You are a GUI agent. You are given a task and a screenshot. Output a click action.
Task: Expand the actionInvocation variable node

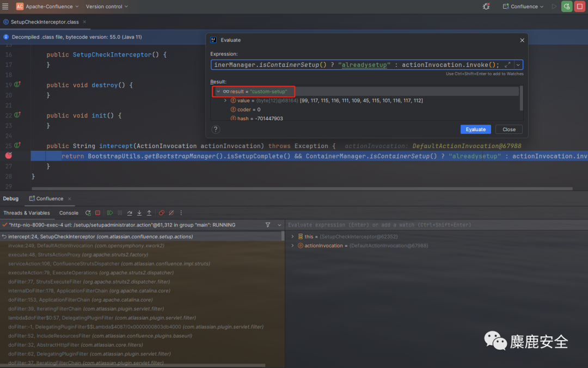pyautogui.click(x=292, y=246)
